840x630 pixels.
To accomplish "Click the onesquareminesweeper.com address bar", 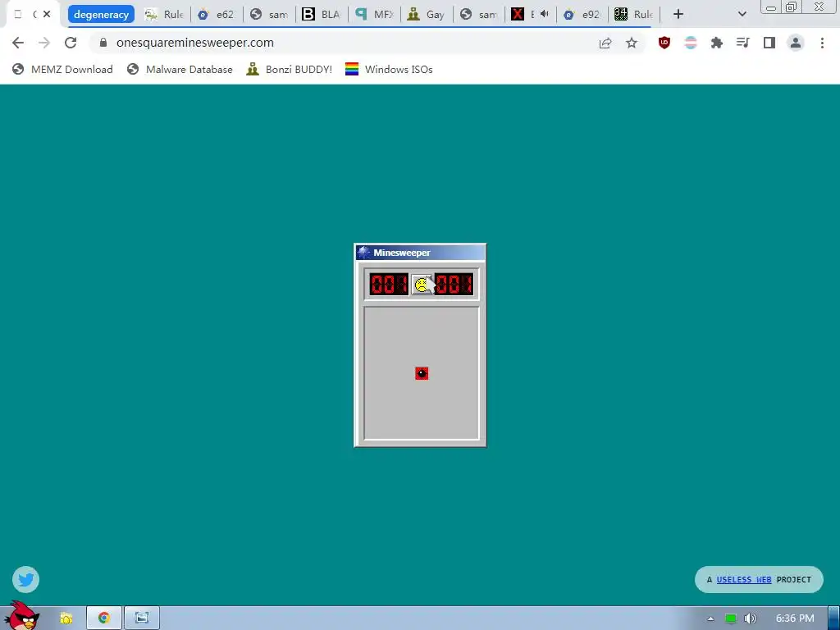I will pyautogui.click(x=343, y=43).
